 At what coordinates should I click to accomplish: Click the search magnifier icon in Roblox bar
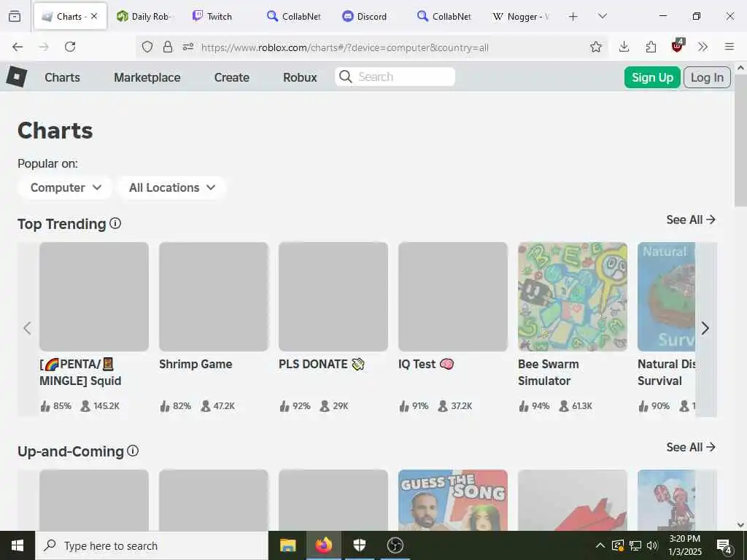pyautogui.click(x=346, y=77)
